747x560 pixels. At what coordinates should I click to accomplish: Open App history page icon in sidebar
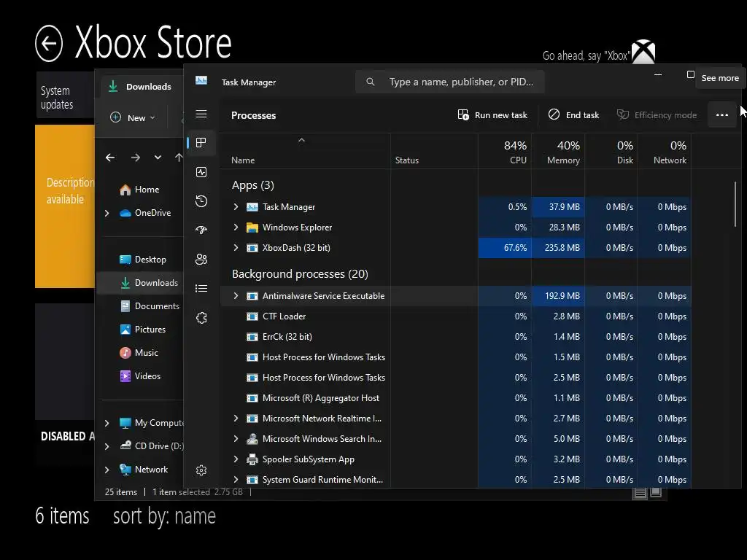(201, 201)
